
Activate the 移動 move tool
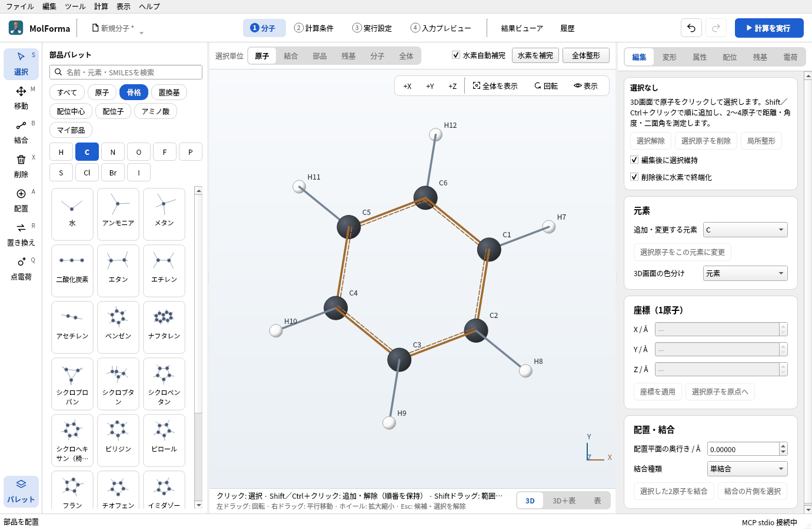pos(21,98)
